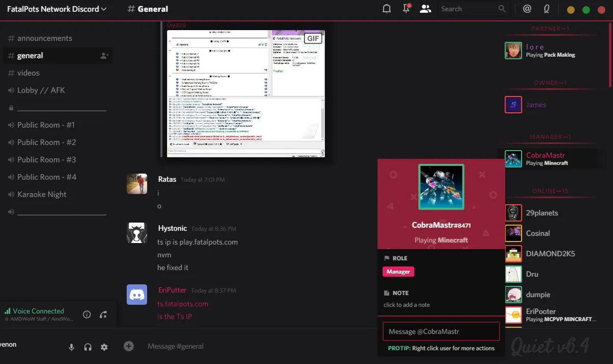Toggle microphone mute
Screen dimensions: 613x364
72,347
